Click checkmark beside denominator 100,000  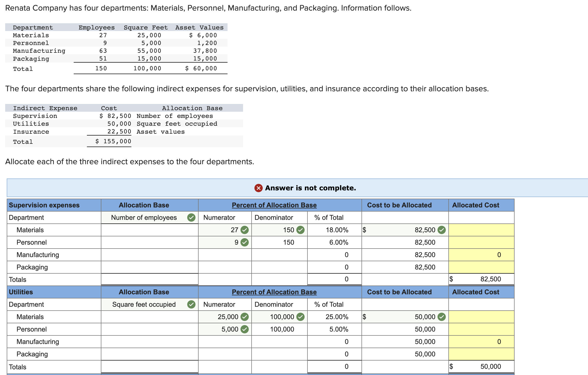coord(300,317)
